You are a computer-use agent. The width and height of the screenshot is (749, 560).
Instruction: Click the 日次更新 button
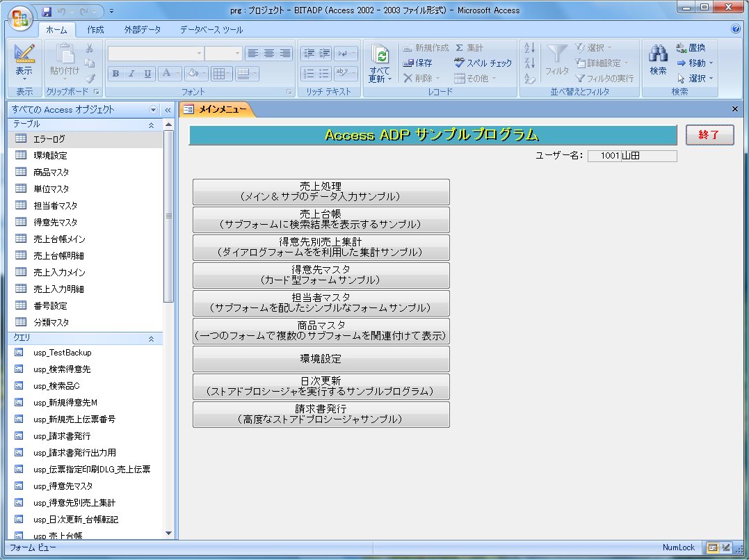pos(321,387)
